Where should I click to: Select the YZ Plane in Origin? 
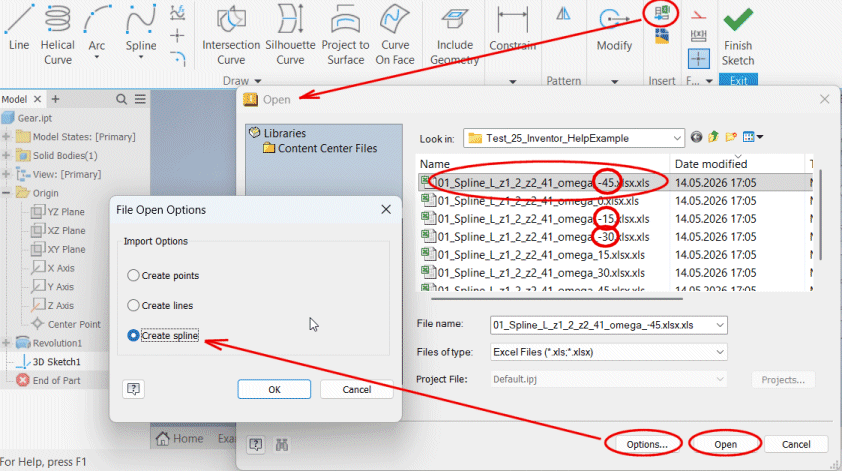pos(66,212)
